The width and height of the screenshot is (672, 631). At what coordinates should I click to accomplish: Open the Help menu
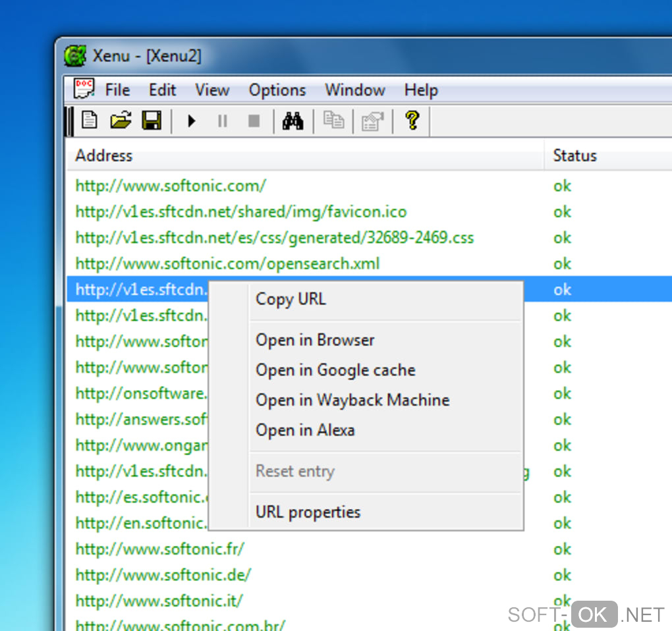[421, 90]
